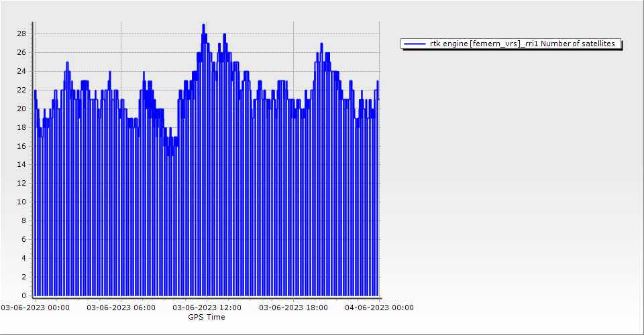
Task: Click the highest peak of the satellite plot
Action: (x=203, y=25)
